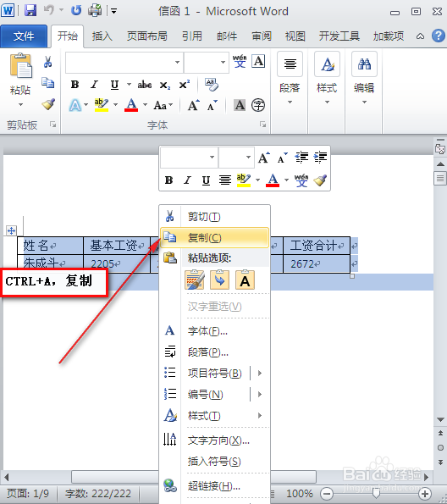447x504 pixels.
Task: Toggle Bold in the ribbon font group
Action: pos(74,85)
